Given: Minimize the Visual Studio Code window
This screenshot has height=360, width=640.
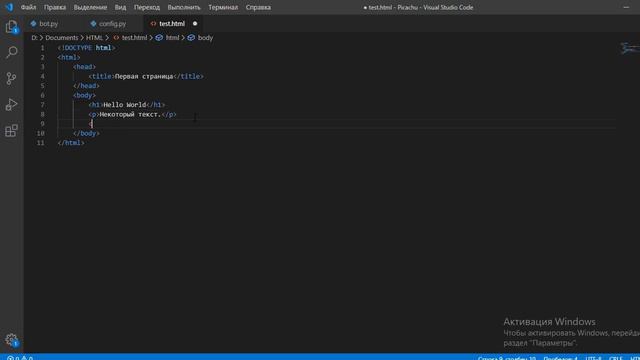Looking at the screenshot, I should point(626,7).
